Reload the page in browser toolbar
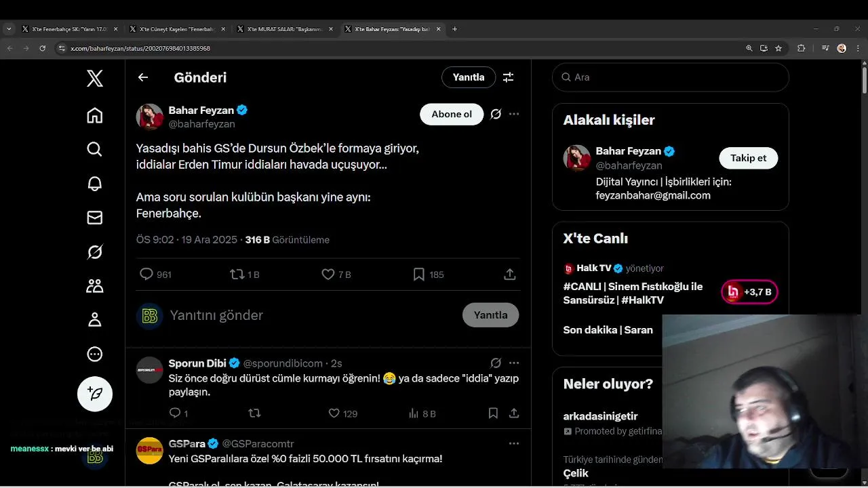 43,48
